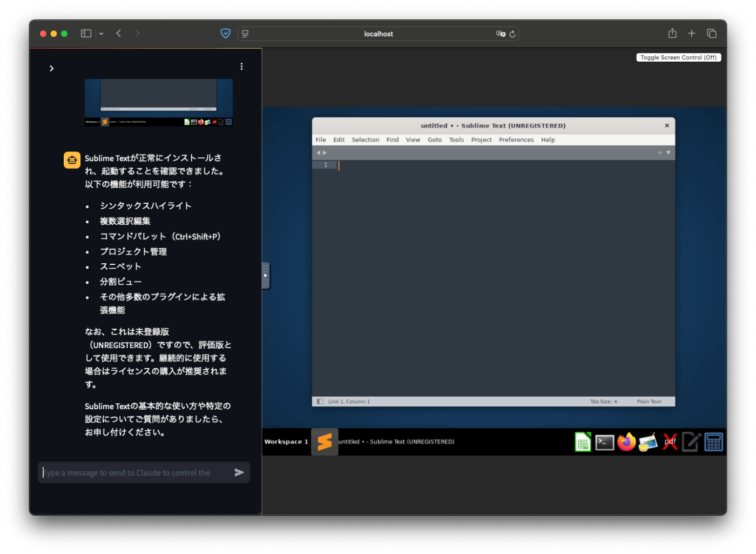Click the Sublime next tab arrow
Screen dimensions: 756x554
325,153
